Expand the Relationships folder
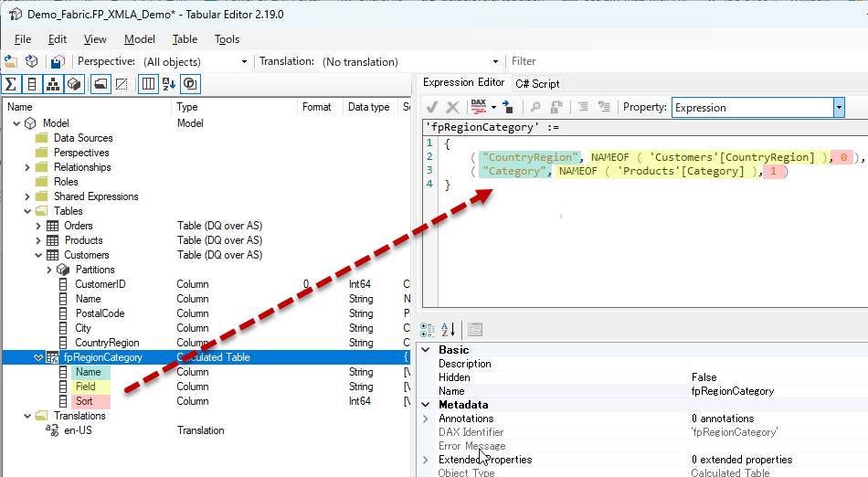This screenshot has height=477, width=868. coord(27,167)
